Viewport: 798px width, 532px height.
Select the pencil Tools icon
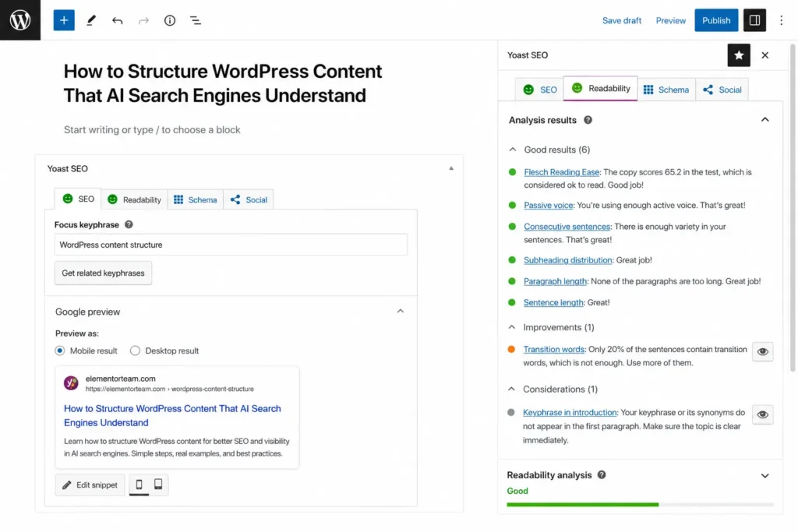click(90, 20)
